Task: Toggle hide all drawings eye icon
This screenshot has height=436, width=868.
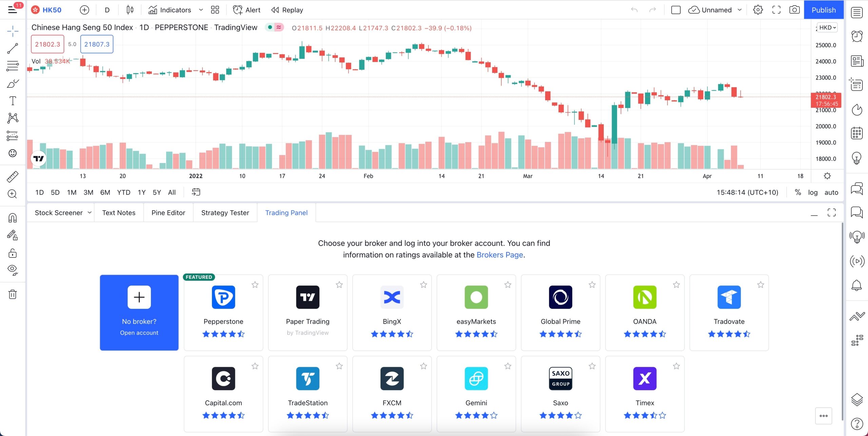Action: (x=13, y=270)
